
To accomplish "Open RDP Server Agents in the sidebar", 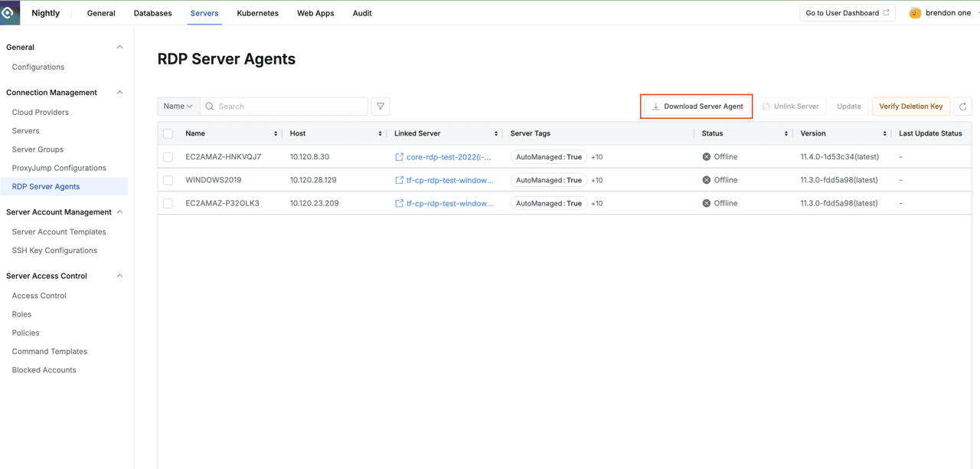I will (x=47, y=186).
